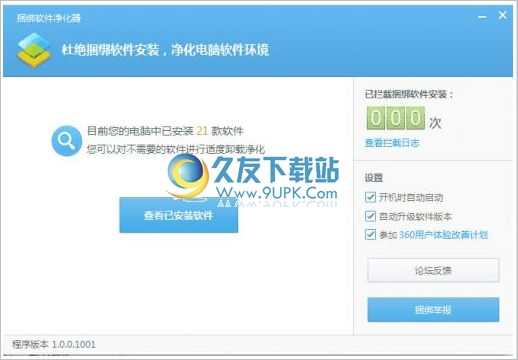The width and height of the screenshot is (518, 360).
Task: Close the 捆绑软件净化器 window
Action: 502,15
